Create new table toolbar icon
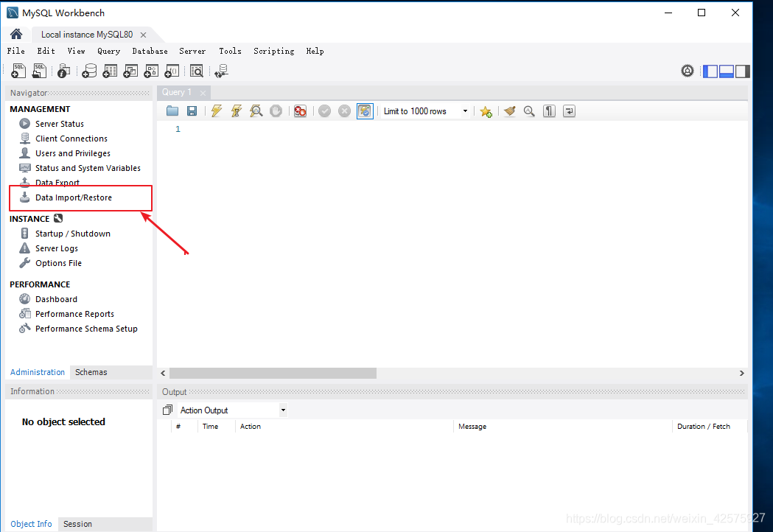The height and width of the screenshot is (532, 773). [110, 71]
